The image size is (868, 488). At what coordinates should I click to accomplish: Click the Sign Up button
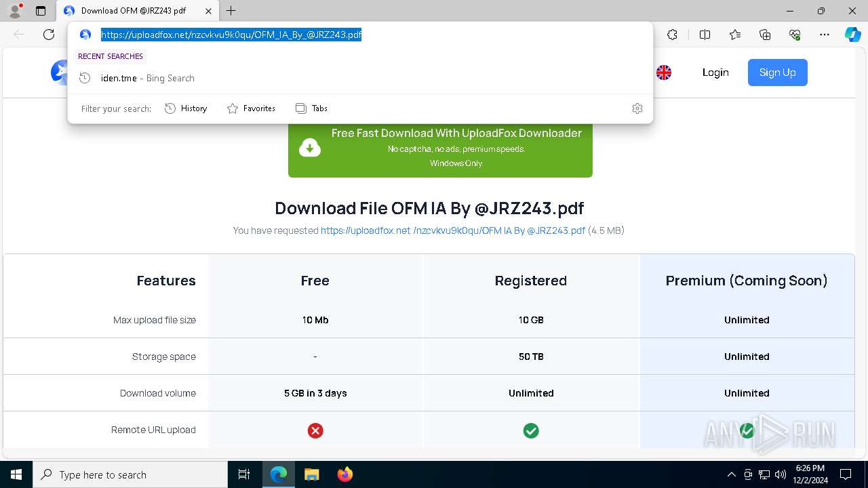click(778, 73)
